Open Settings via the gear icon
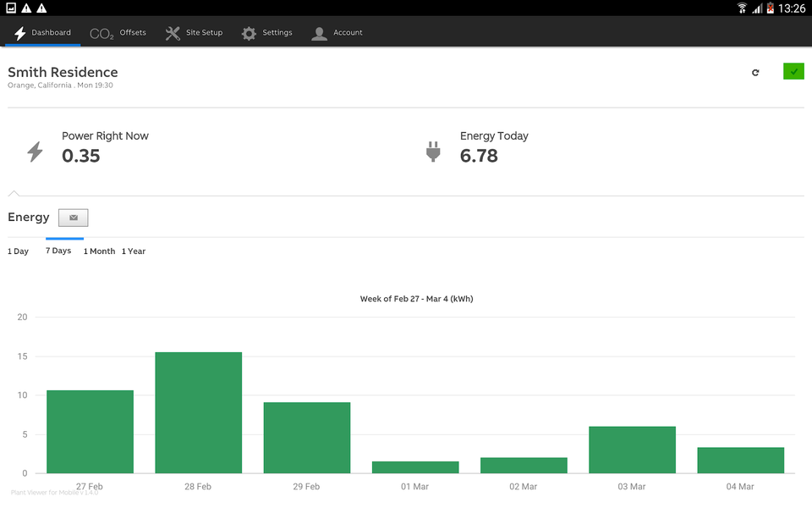812x508 pixels. point(249,32)
